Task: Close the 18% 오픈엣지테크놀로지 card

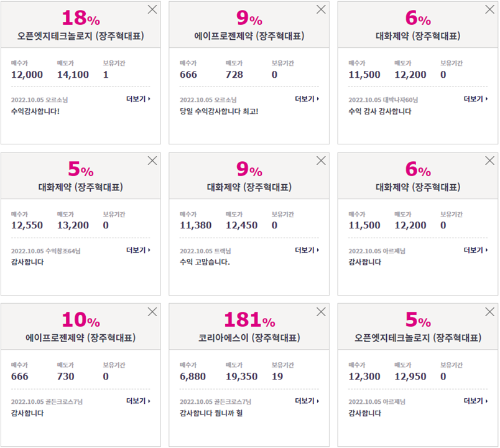Action: pos(152,9)
